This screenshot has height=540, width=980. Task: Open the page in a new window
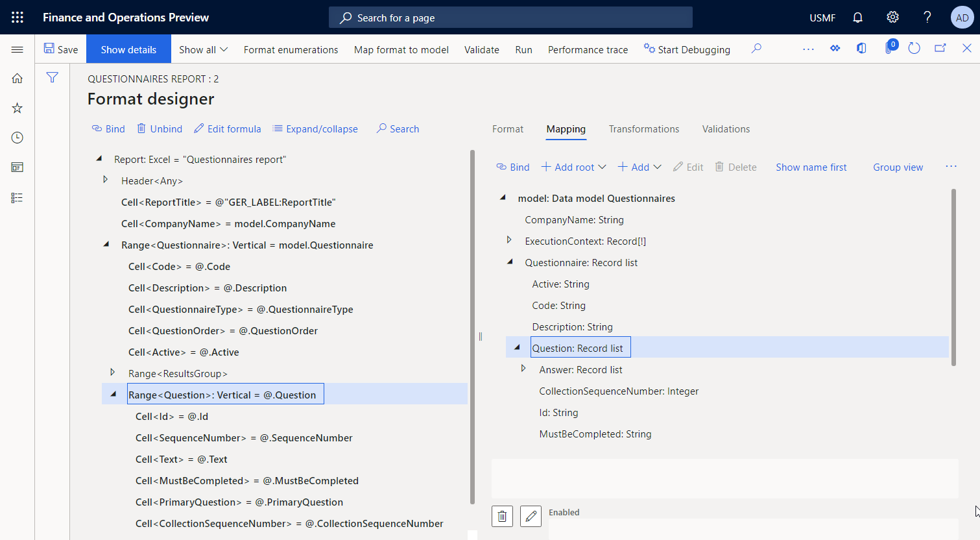[x=940, y=48]
